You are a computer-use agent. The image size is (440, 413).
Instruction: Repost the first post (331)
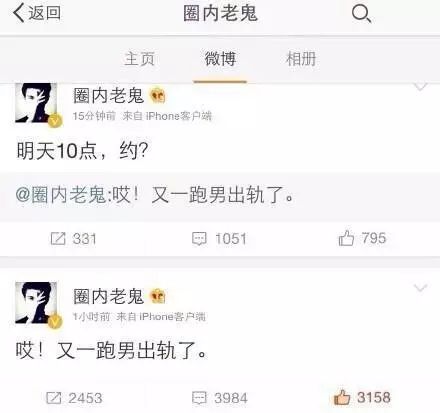coord(73,239)
